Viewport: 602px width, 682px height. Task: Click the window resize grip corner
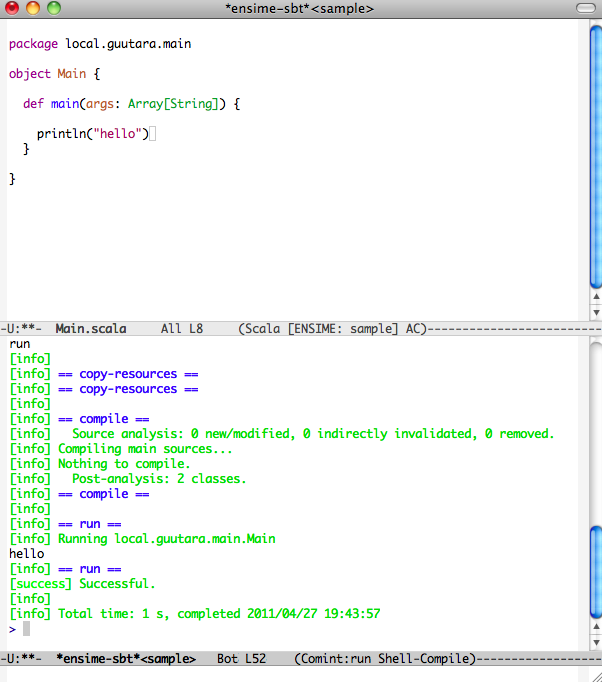596,676
